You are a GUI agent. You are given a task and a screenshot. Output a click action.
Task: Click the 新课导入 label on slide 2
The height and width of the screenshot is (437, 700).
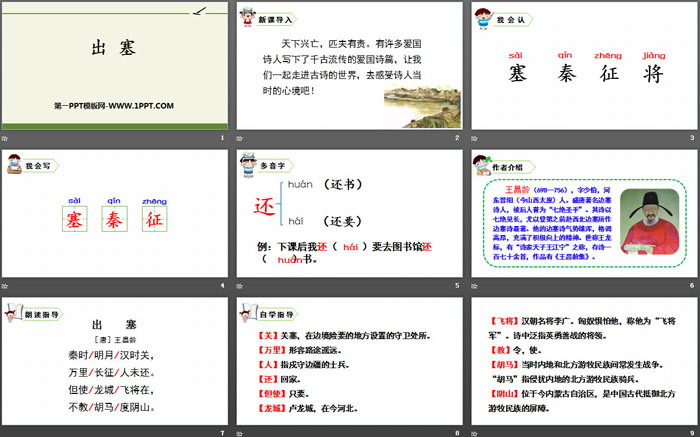[275, 20]
